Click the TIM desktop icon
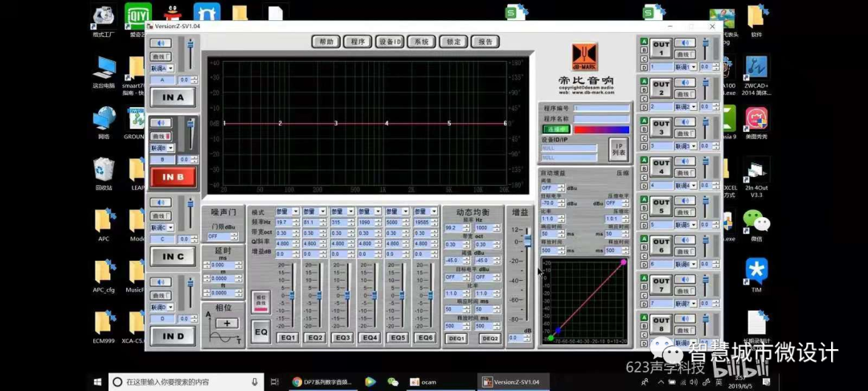 [755, 270]
